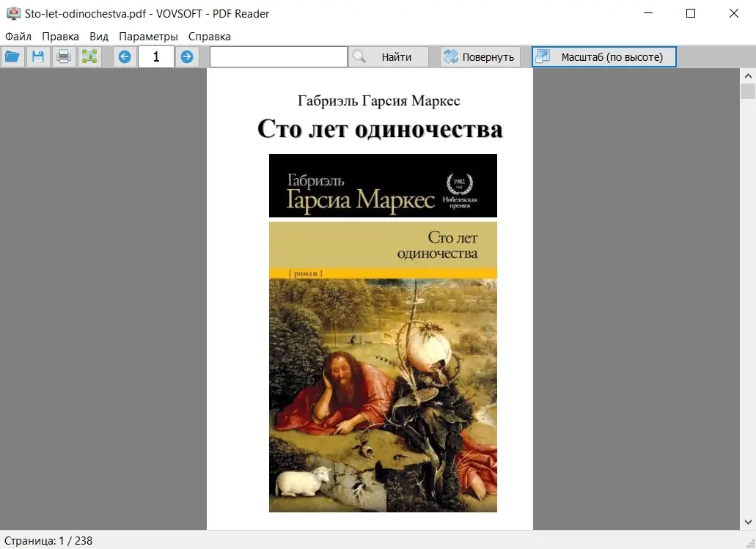Click the Масштаб (по высоте) zoom button
Viewport: 756px width, 549px height.
pos(604,57)
